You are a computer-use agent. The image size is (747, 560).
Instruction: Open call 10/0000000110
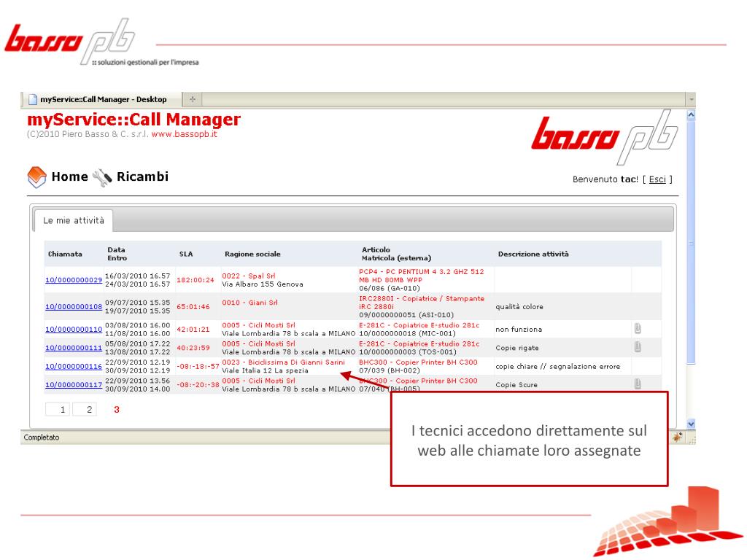coord(74,329)
